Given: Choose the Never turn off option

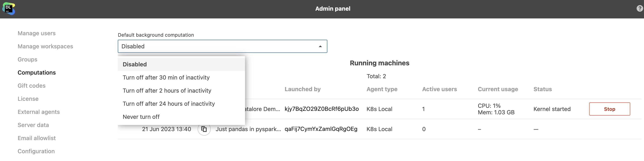Looking at the screenshot, I should pyautogui.click(x=141, y=117).
